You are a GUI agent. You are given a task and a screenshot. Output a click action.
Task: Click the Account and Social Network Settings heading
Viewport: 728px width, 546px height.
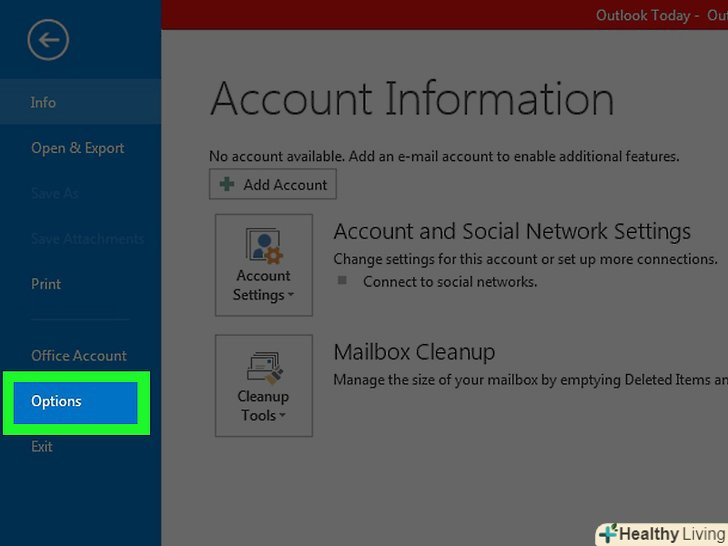(x=512, y=231)
